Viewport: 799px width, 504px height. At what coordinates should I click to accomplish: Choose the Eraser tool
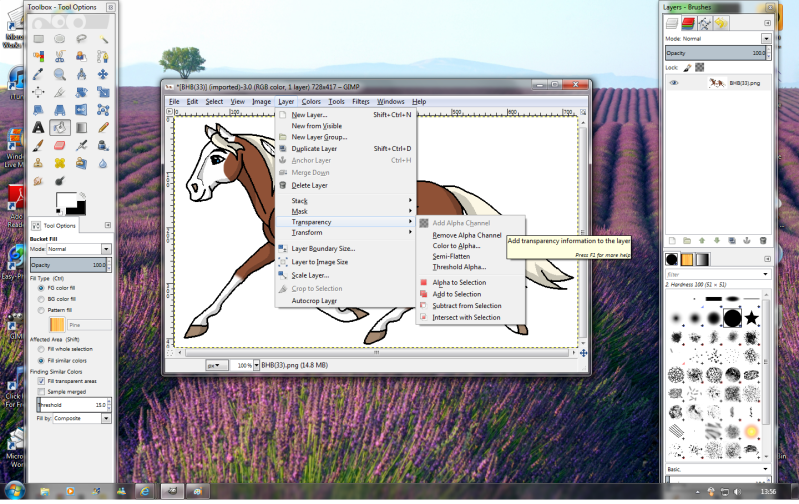(60, 146)
